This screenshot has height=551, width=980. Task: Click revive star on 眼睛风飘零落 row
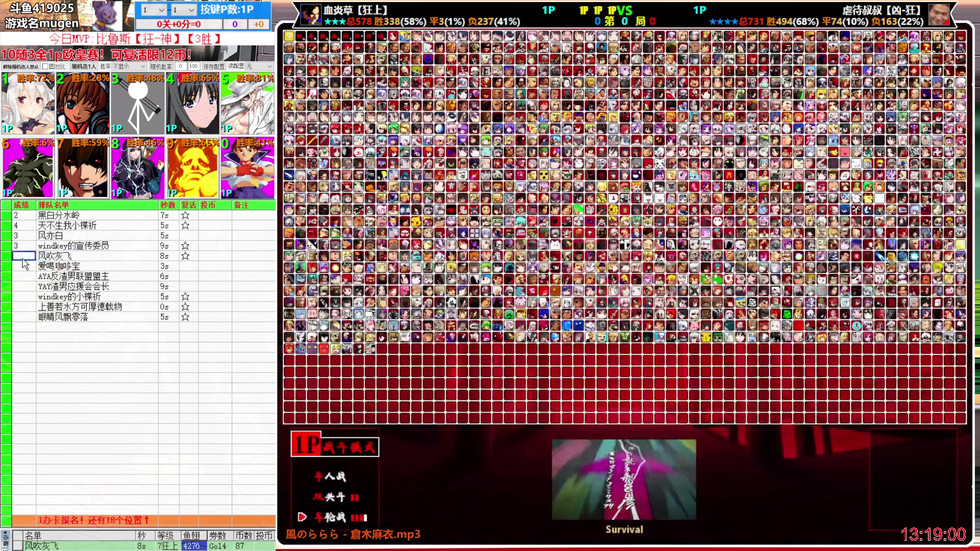185,317
